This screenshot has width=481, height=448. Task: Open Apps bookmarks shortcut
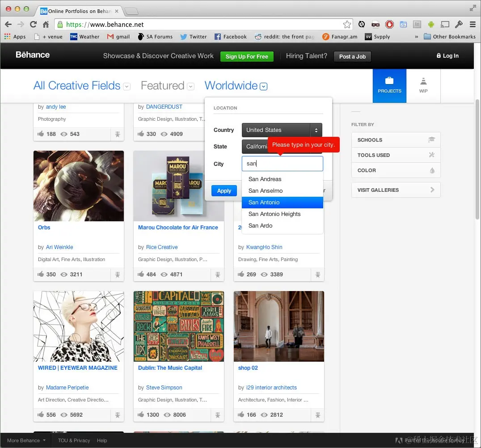tap(15, 37)
